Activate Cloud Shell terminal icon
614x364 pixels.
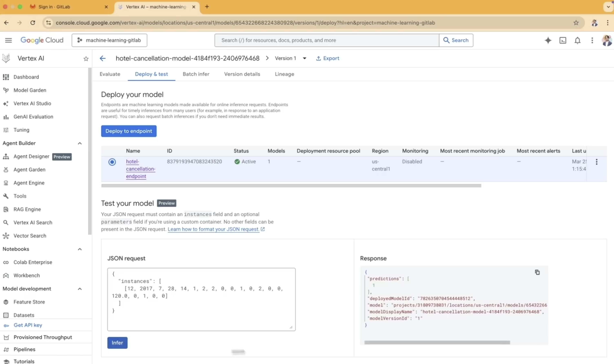pos(562,40)
